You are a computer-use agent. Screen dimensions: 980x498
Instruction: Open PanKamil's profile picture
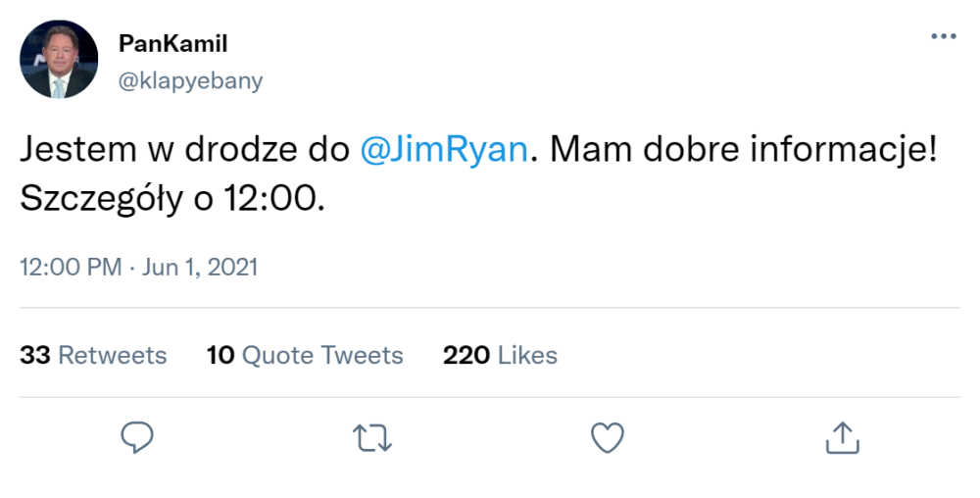[x=59, y=60]
